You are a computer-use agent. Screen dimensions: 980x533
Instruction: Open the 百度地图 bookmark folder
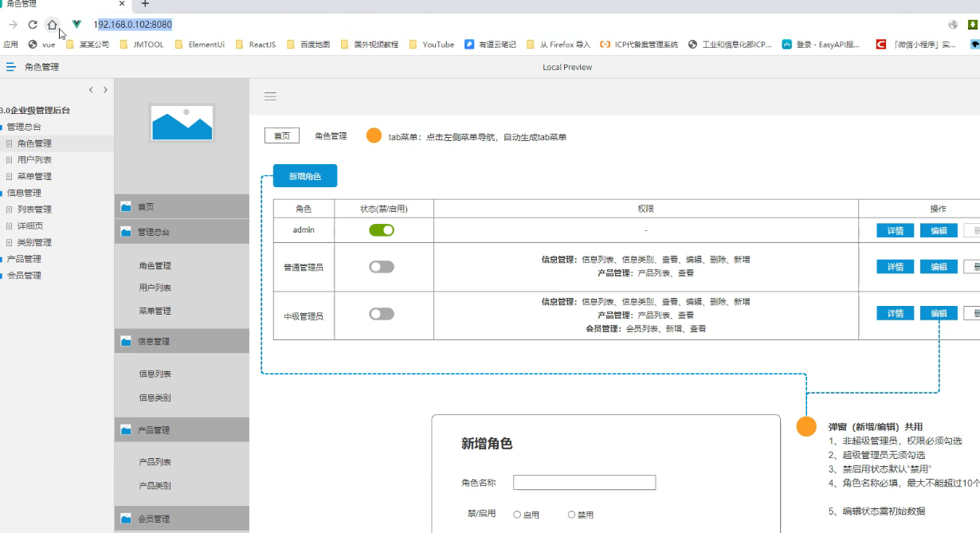308,45
